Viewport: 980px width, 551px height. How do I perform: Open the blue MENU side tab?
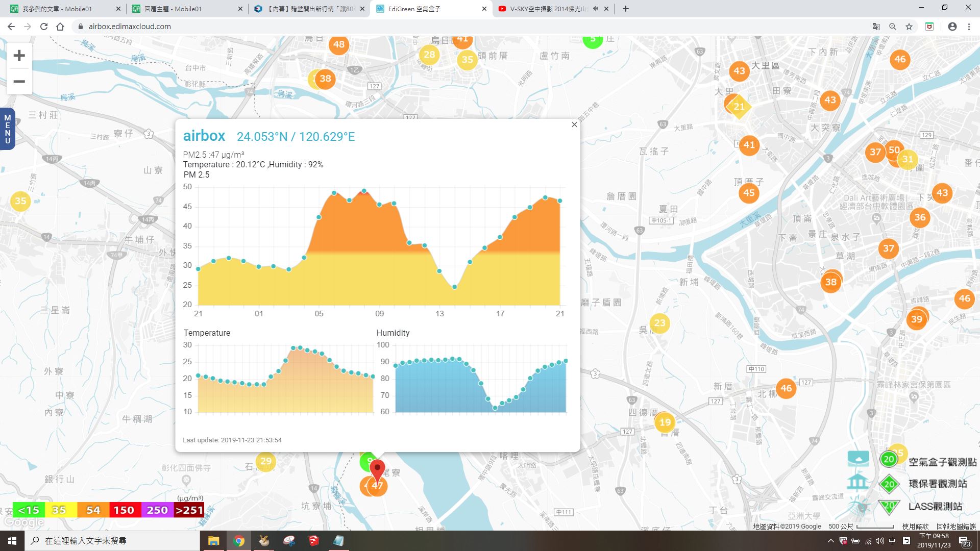(x=7, y=129)
